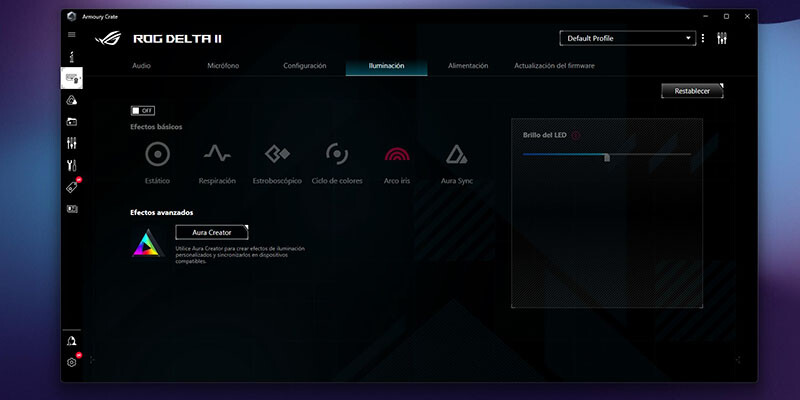Click the Armoury Crate title bar icon
Image resolution: width=800 pixels, height=400 pixels.
click(x=71, y=16)
